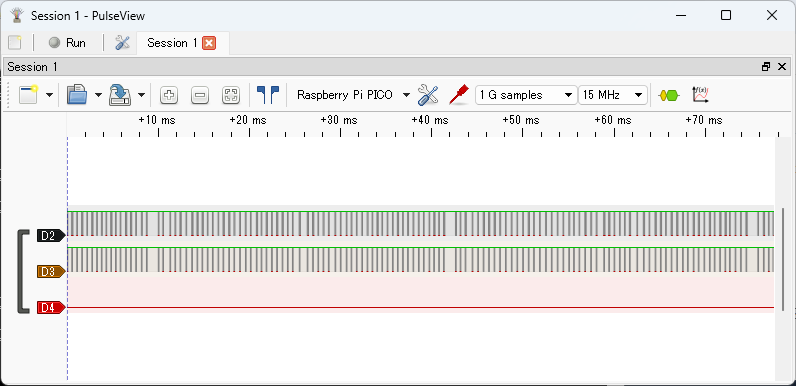The image size is (796, 386).
Task: Click the zoom to fit icon
Action: pyautogui.click(x=231, y=95)
